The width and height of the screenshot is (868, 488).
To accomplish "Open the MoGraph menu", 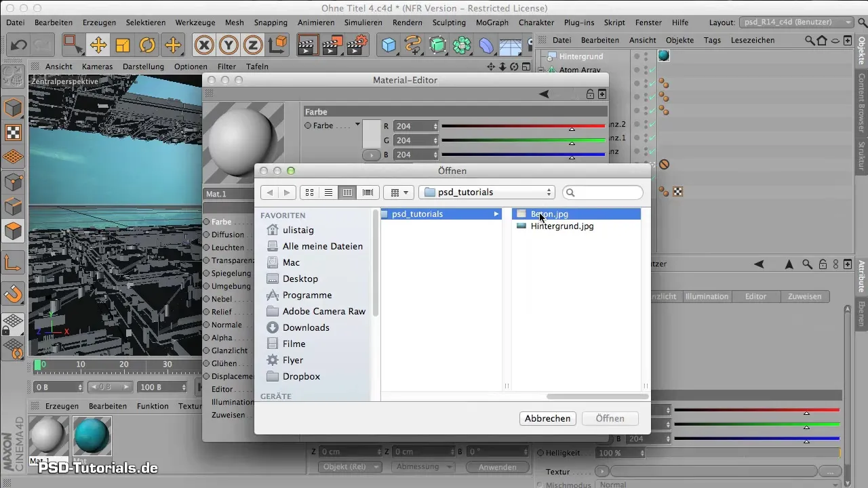I will (x=492, y=22).
